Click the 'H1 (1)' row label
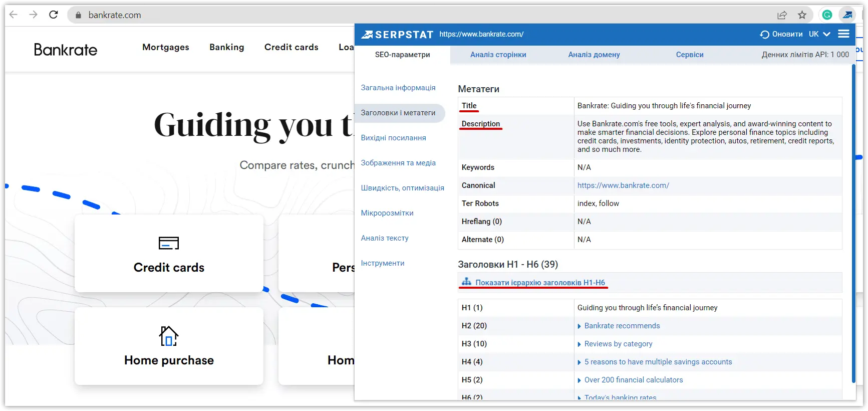 472,308
